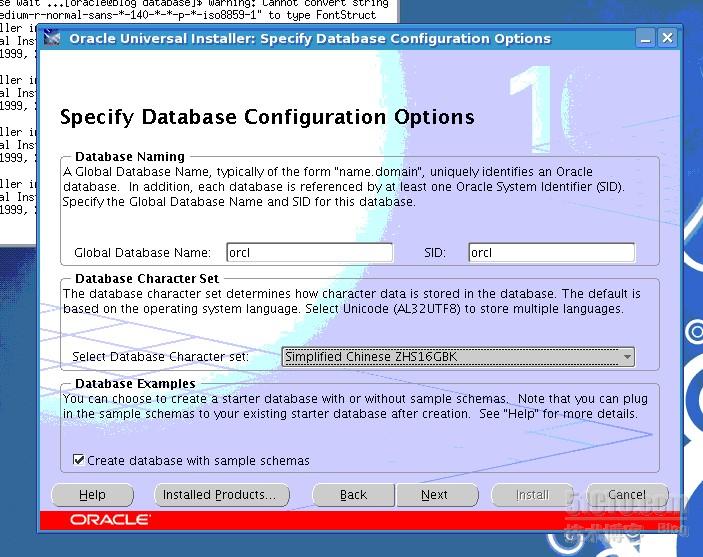The width and height of the screenshot is (703, 557).
Task: Cancel the installation
Action: [627, 495]
